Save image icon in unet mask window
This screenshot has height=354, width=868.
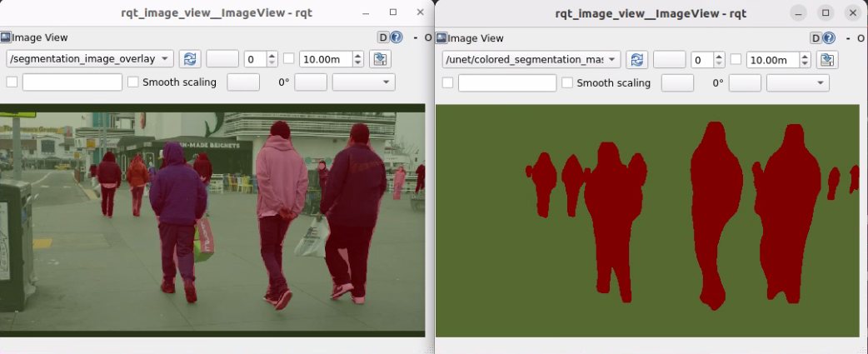[826, 59]
